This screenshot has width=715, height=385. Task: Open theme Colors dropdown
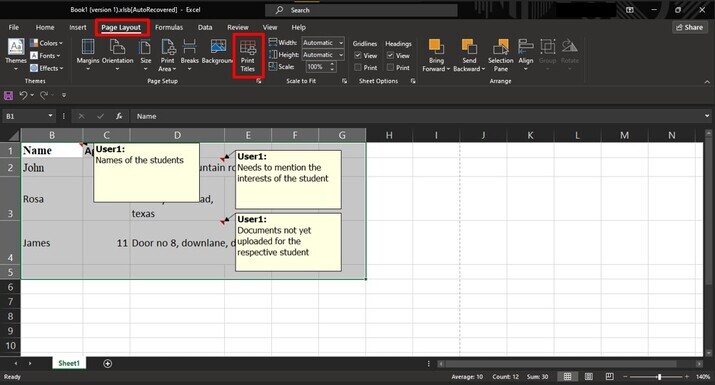[47, 43]
